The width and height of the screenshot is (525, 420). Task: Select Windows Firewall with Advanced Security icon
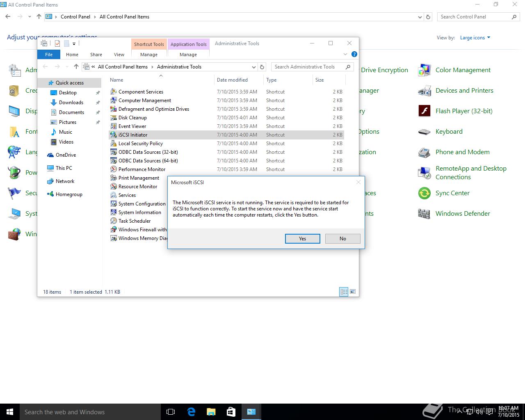point(114,230)
